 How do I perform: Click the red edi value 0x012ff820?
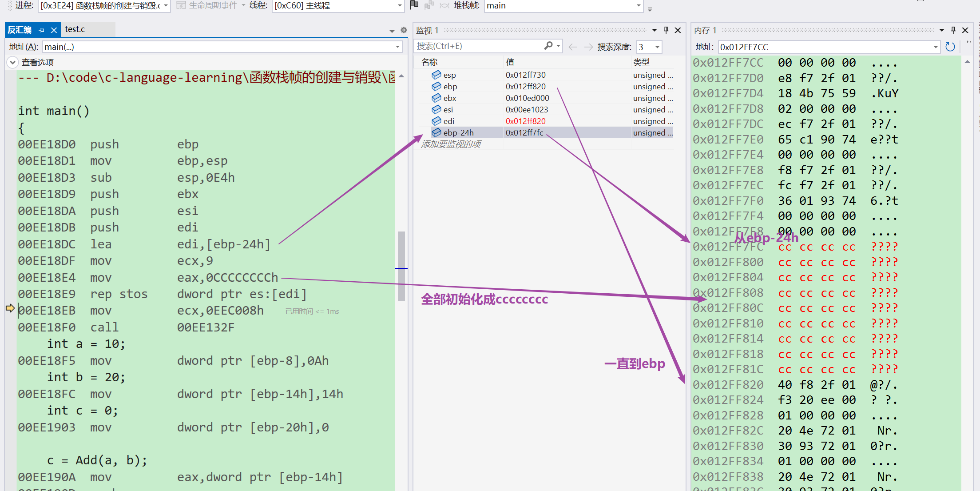click(x=526, y=121)
